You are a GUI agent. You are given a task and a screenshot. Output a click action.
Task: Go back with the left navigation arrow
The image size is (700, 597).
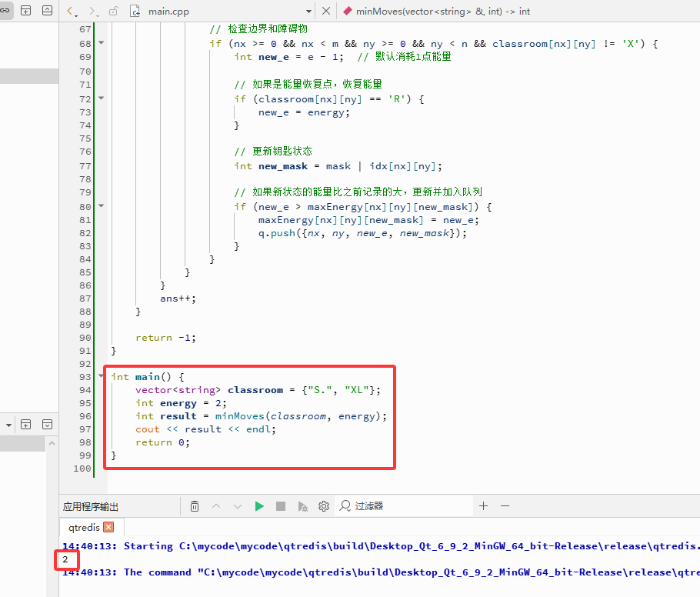coord(72,12)
